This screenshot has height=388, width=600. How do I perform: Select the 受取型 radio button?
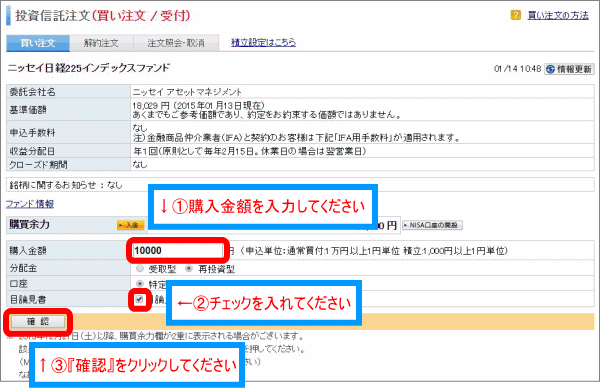140,269
